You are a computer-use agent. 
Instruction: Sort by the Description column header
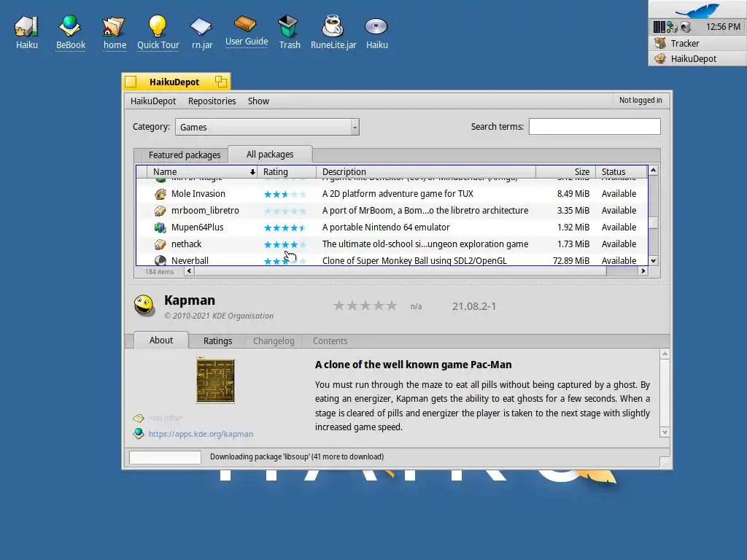click(426, 171)
